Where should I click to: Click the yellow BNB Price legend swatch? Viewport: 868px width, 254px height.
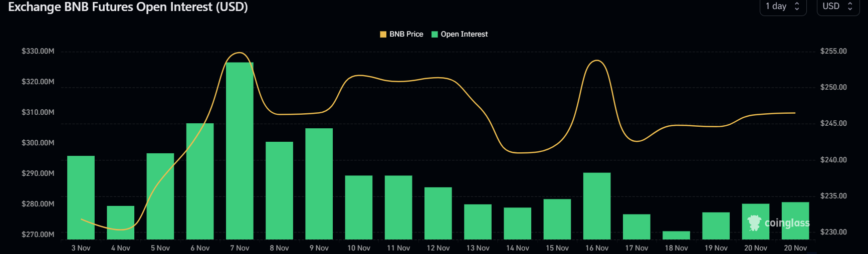tap(383, 34)
